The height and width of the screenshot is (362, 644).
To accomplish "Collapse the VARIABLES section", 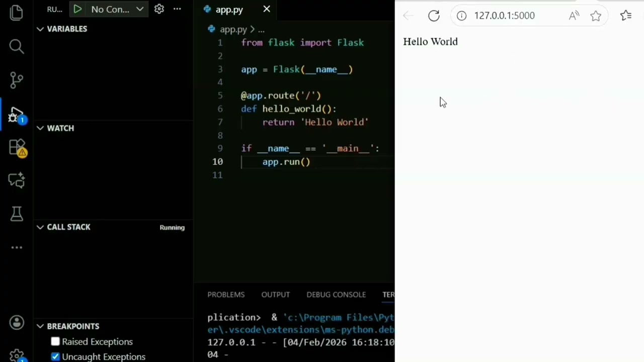I will click(40, 29).
